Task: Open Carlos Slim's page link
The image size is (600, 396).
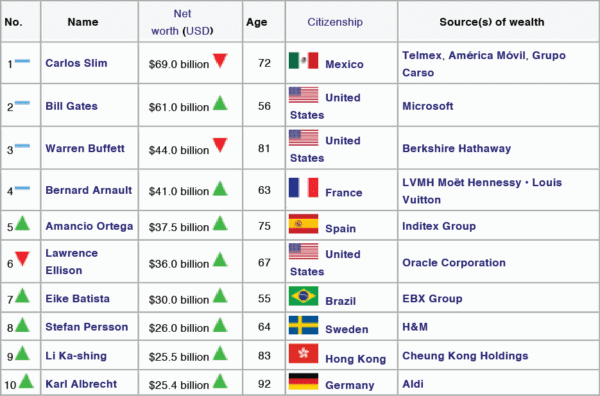Action: coord(76,63)
